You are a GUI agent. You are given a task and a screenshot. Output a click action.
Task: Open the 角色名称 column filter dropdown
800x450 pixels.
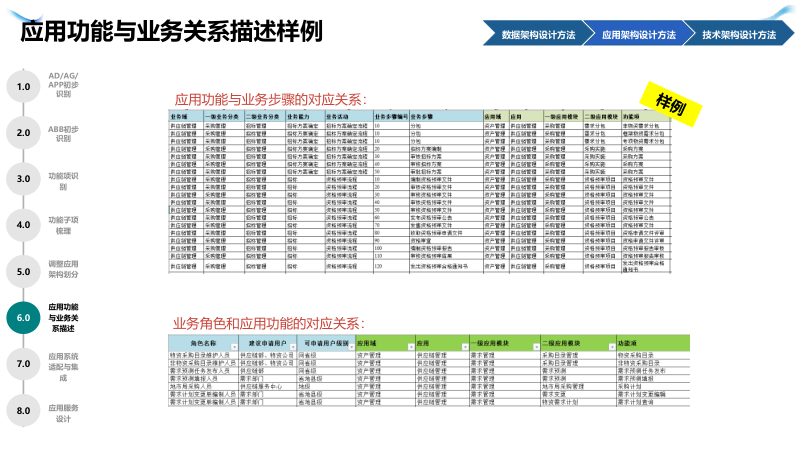click(234, 347)
